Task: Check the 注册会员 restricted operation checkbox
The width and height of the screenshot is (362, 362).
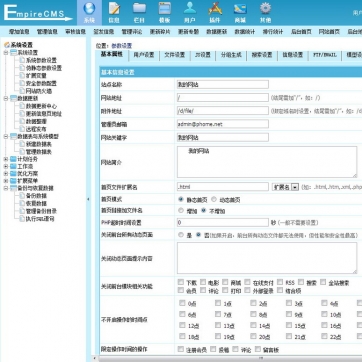Action: pyautogui.click(x=181, y=349)
